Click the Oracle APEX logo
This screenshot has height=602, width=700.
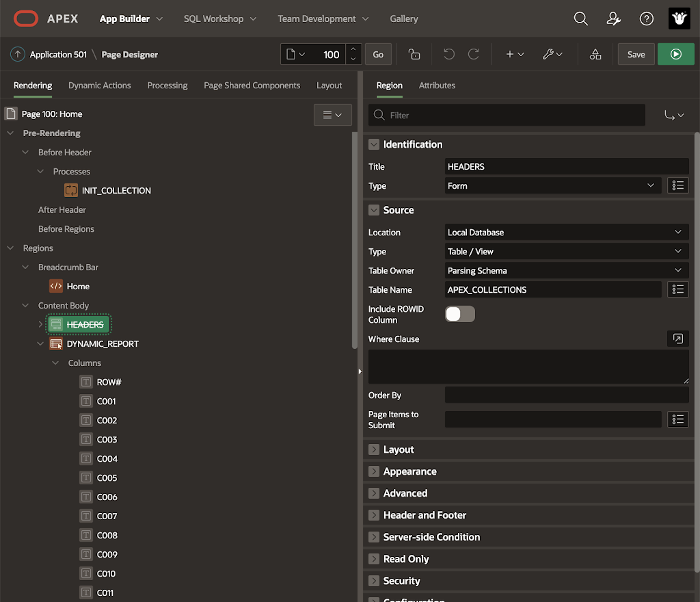[x=46, y=18]
